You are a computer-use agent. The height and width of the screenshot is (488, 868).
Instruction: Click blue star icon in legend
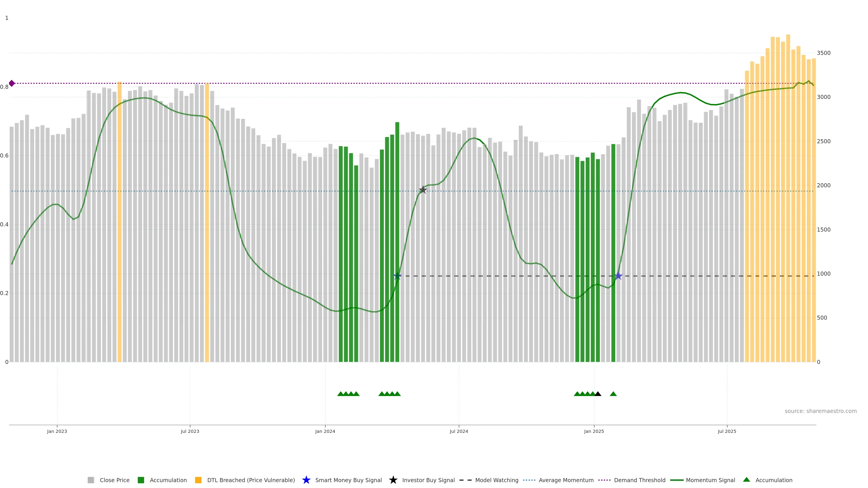click(x=306, y=480)
